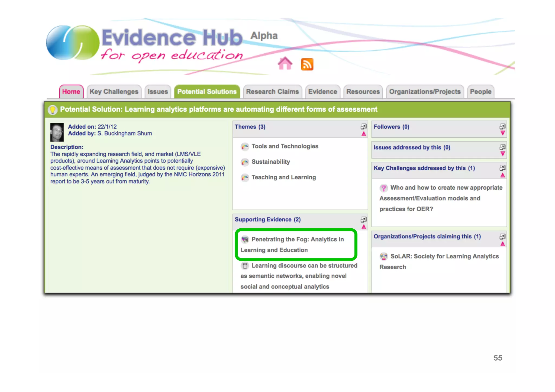The image size is (555, 392).
Task: Go to the People tab
Action: (480, 92)
